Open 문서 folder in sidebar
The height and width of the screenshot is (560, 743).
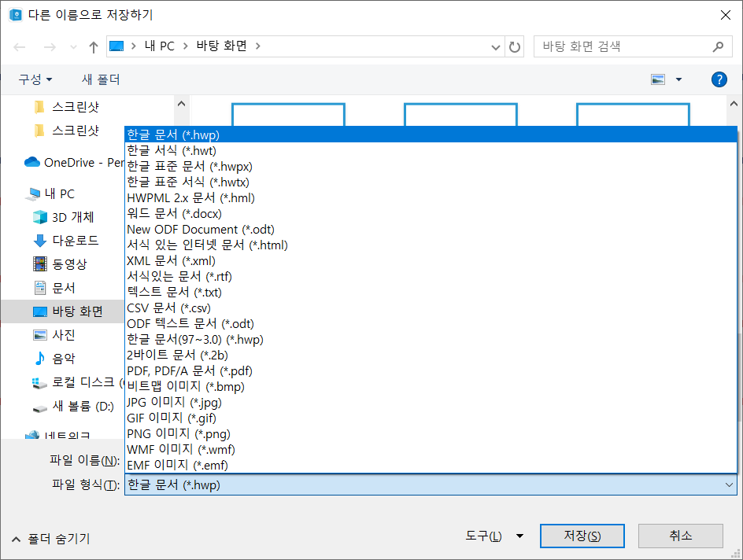click(54, 288)
